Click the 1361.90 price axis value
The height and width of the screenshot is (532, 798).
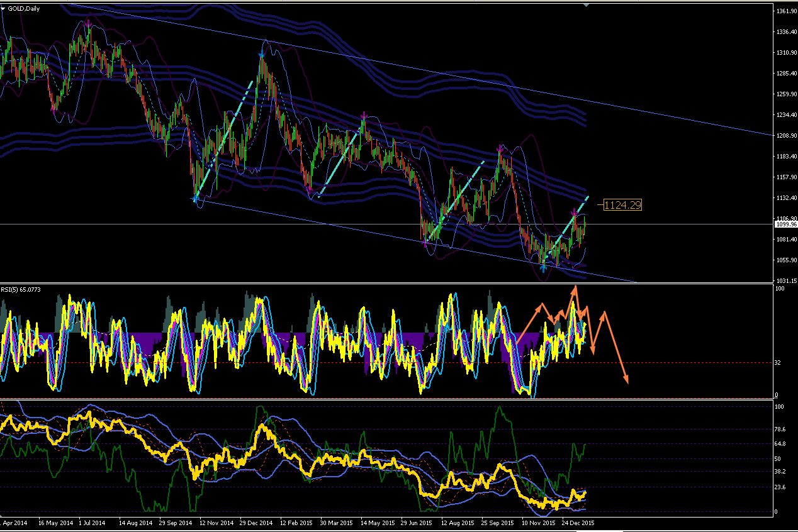(x=787, y=11)
